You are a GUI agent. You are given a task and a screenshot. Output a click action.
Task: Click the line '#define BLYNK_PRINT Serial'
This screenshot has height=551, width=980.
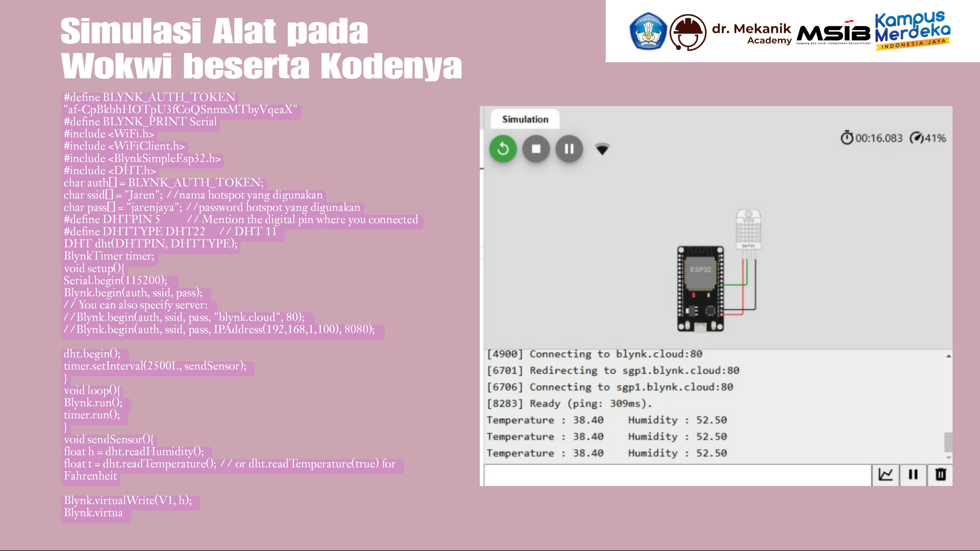[140, 122]
